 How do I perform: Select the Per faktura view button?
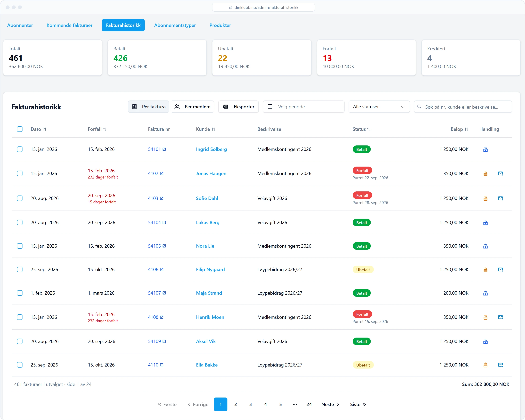(x=149, y=107)
